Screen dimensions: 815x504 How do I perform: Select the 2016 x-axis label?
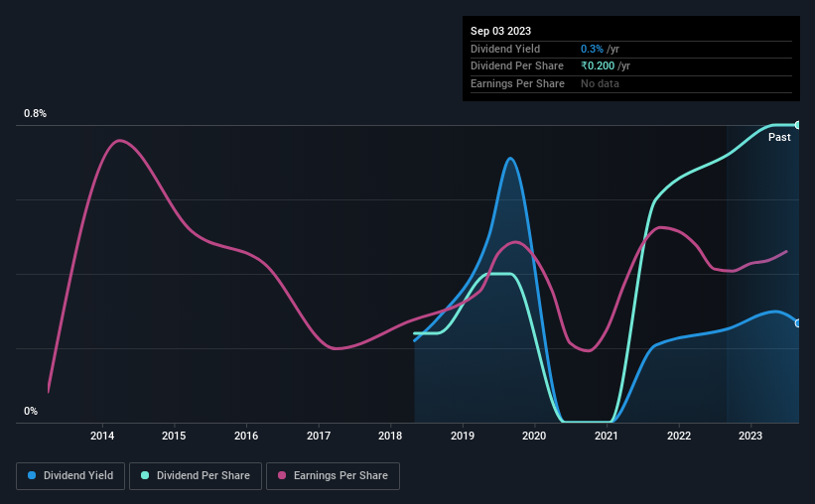click(x=246, y=436)
